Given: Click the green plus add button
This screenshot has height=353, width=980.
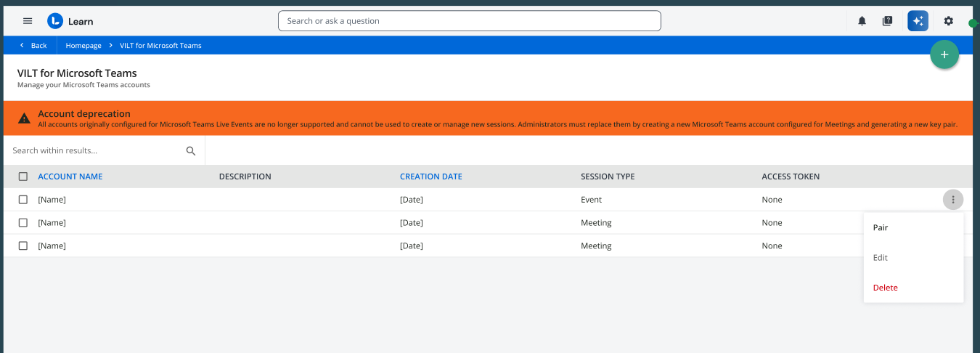Looking at the screenshot, I should [944, 54].
